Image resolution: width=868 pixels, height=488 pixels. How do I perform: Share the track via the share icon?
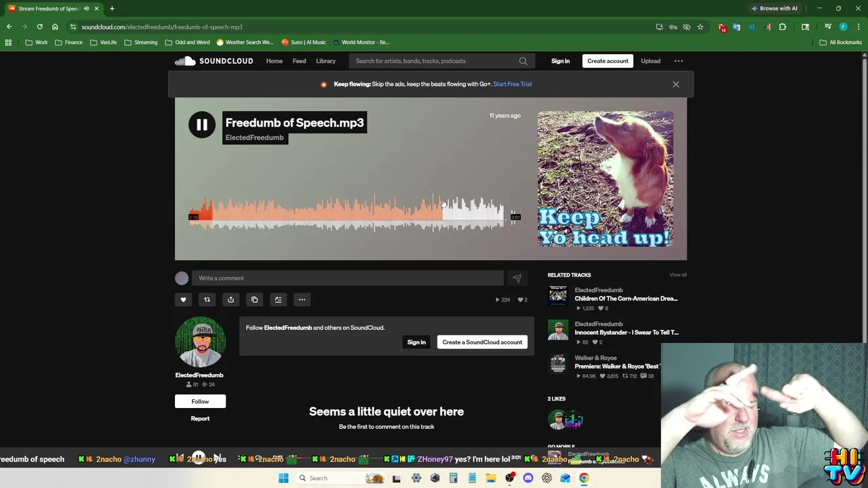tap(231, 300)
